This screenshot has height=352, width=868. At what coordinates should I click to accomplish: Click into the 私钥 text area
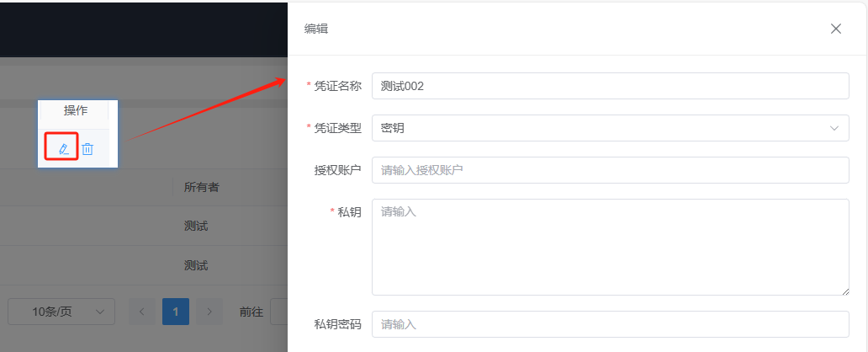coord(610,248)
